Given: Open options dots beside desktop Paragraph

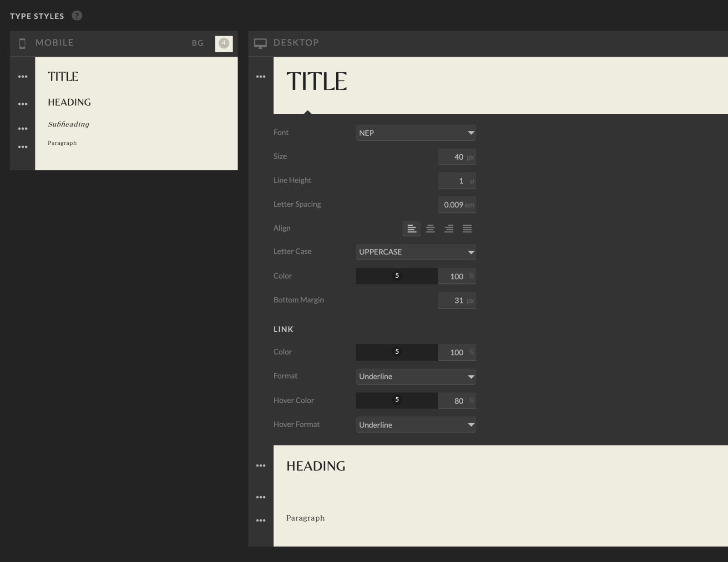Looking at the screenshot, I should (x=261, y=520).
